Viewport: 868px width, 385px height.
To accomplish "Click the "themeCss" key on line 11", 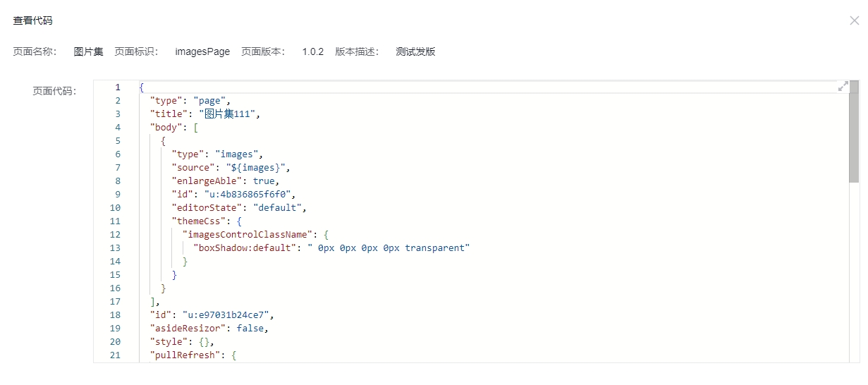I will tap(198, 221).
